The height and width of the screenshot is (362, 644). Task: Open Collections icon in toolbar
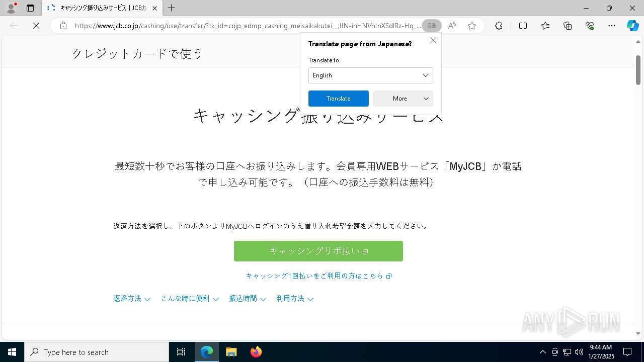point(568,26)
